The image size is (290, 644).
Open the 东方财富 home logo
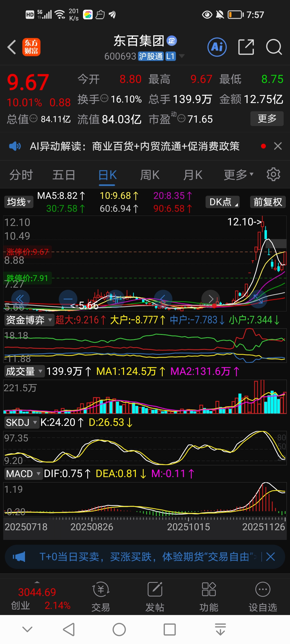[x=31, y=47]
